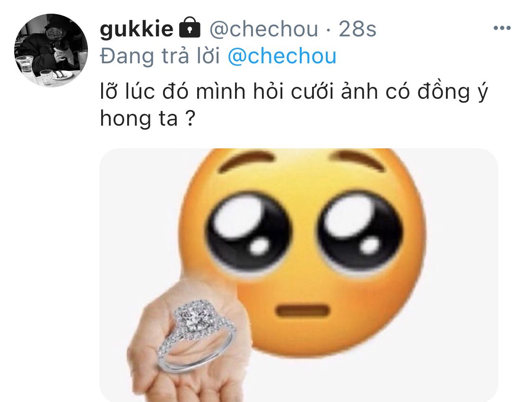This screenshot has width=532, height=402.
Task: Click the text "hong ta ?"
Action: coord(148,119)
